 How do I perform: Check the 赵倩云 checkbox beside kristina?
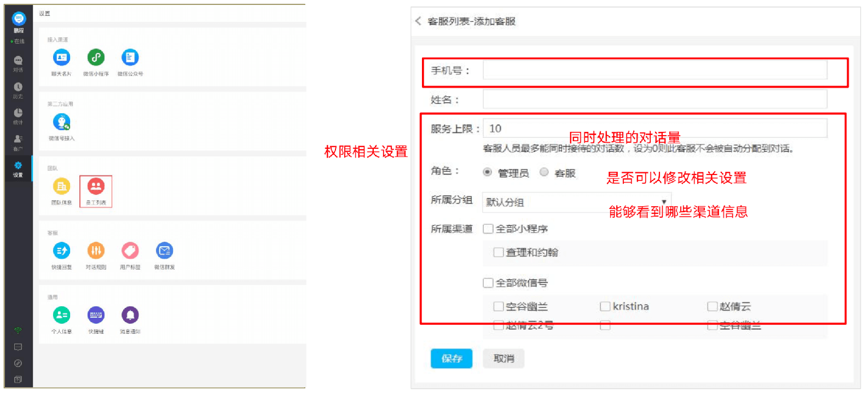713,306
